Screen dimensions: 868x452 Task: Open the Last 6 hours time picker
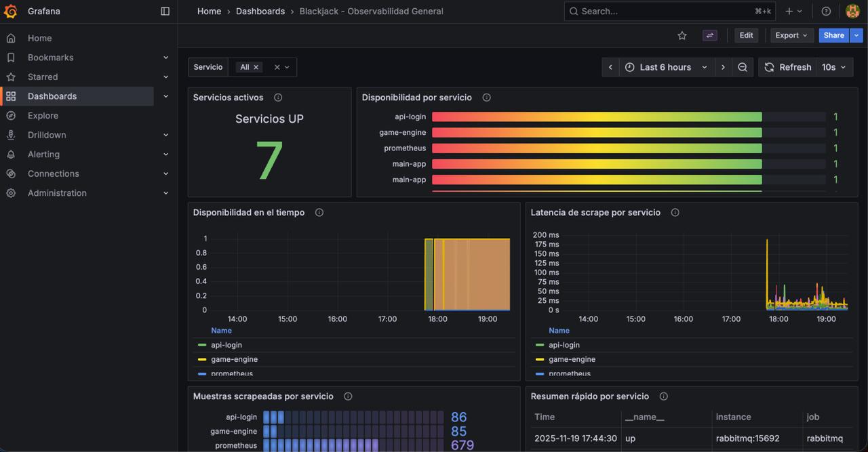pos(666,67)
